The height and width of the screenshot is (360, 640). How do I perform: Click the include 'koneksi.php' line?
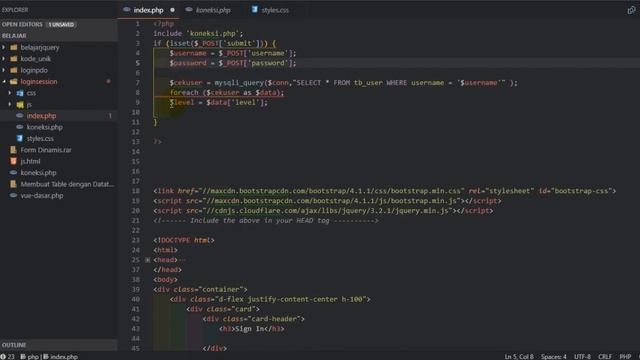tap(198, 33)
